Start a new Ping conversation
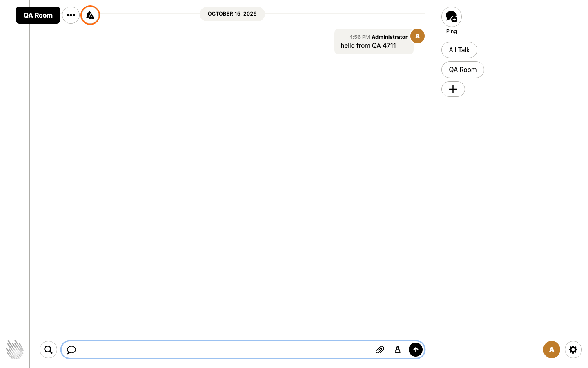 [x=452, y=17]
